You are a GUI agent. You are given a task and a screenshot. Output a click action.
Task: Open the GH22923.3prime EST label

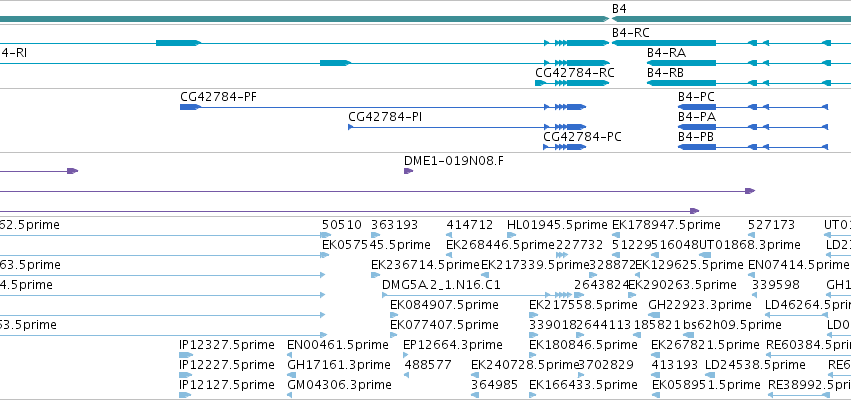point(700,305)
